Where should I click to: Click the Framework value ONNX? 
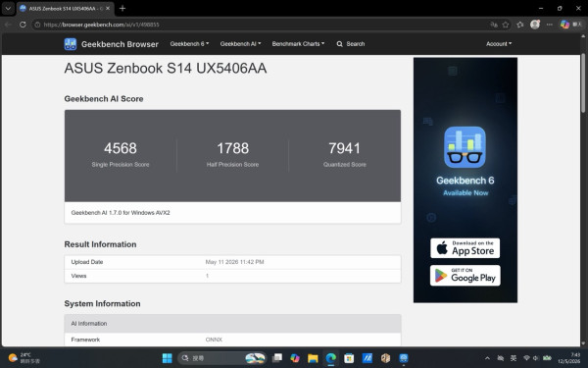[214, 340]
